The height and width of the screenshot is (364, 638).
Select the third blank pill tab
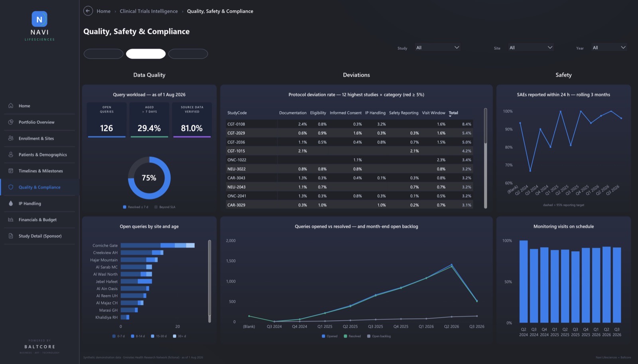point(188,54)
